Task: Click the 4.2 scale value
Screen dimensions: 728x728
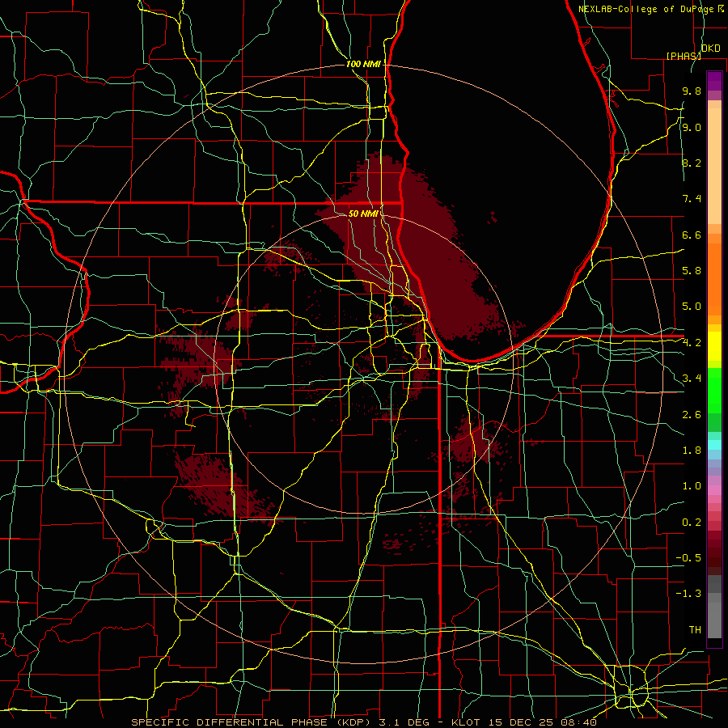Action: point(692,343)
